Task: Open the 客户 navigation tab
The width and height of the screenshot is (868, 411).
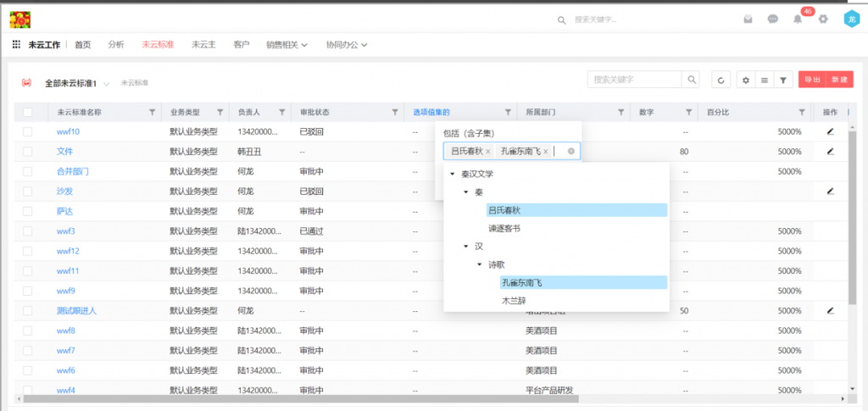Action: click(x=241, y=45)
